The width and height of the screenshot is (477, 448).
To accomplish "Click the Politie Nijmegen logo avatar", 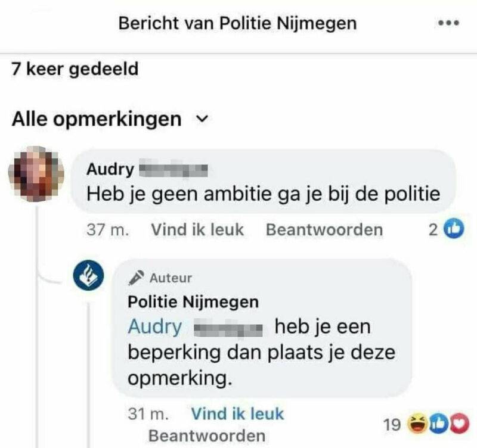I will pyautogui.click(x=89, y=278).
